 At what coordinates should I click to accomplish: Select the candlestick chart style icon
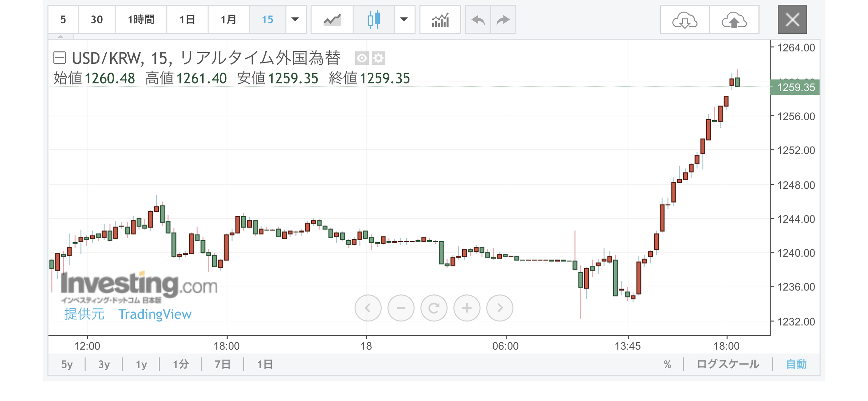click(x=374, y=19)
